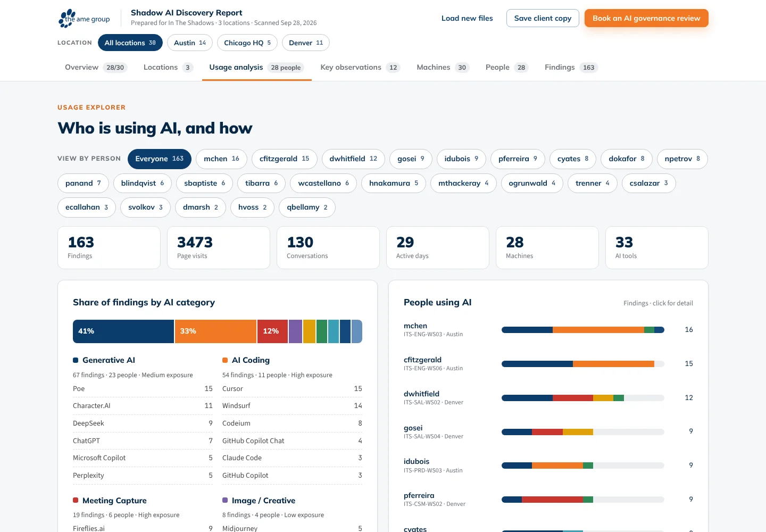
Task: Open mchen row in People using AI
Action: click(548, 330)
